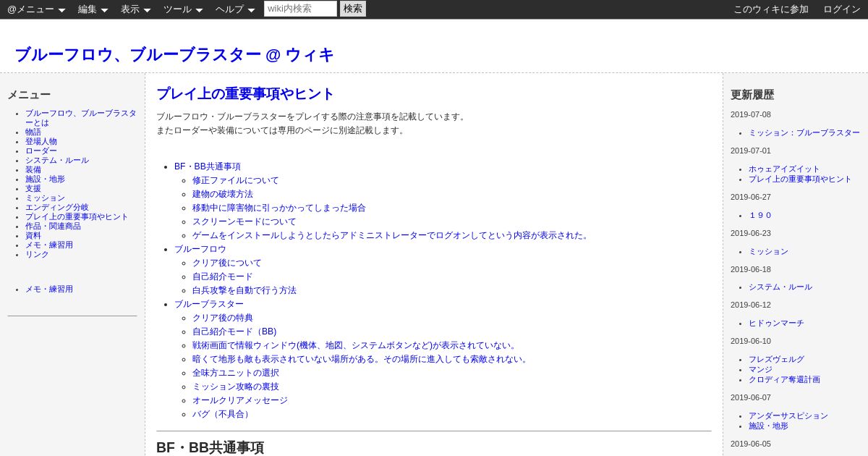Image resolution: width=868 pixels, height=456 pixels.
Task: Open the 表示 dropdown menu
Action: [x=135, y=9]
